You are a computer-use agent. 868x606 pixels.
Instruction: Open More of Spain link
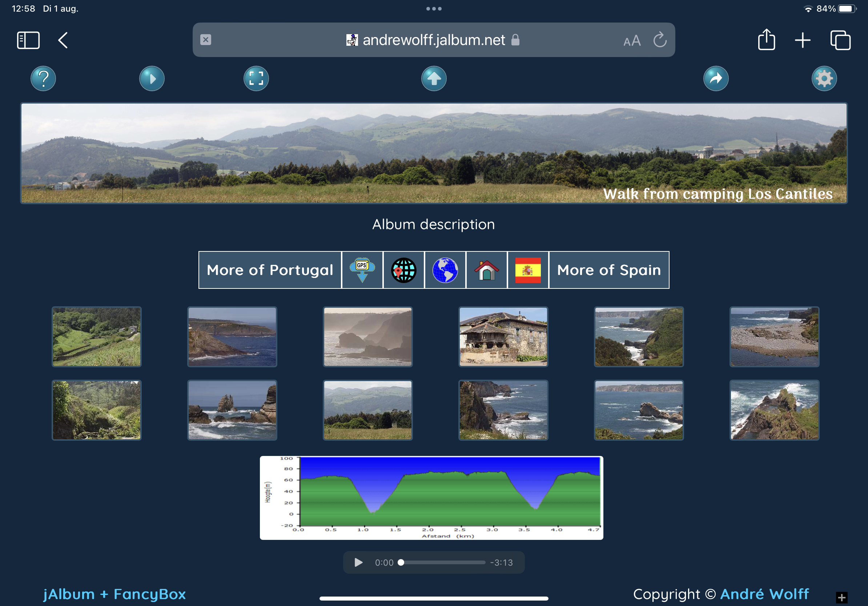tap(609, 270)
